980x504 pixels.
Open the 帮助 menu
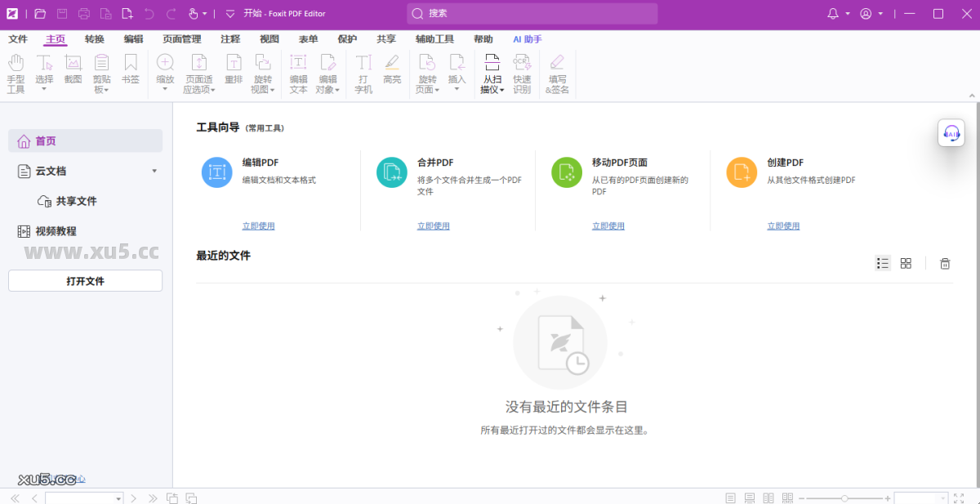(485, 38)
